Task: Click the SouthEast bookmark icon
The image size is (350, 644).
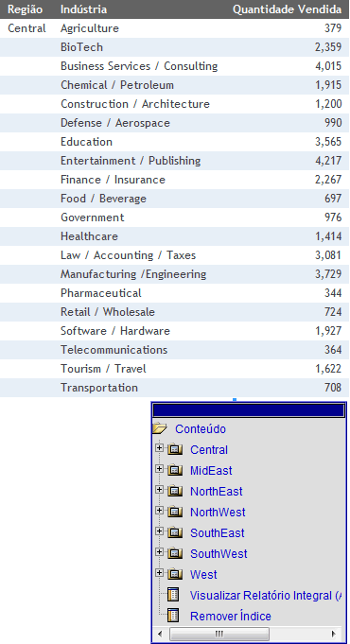Action: click(x=175, y=532)
